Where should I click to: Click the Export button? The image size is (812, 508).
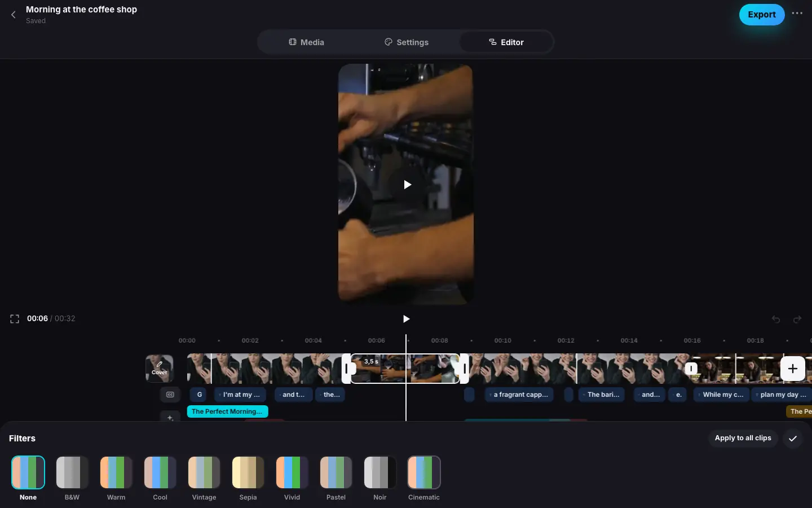(x=762, y=15)
